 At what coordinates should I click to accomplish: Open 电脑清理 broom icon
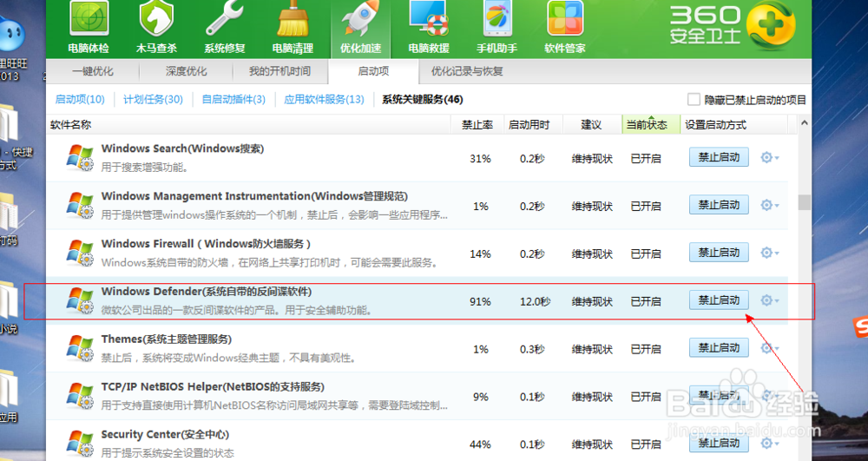tap(293, 19)
